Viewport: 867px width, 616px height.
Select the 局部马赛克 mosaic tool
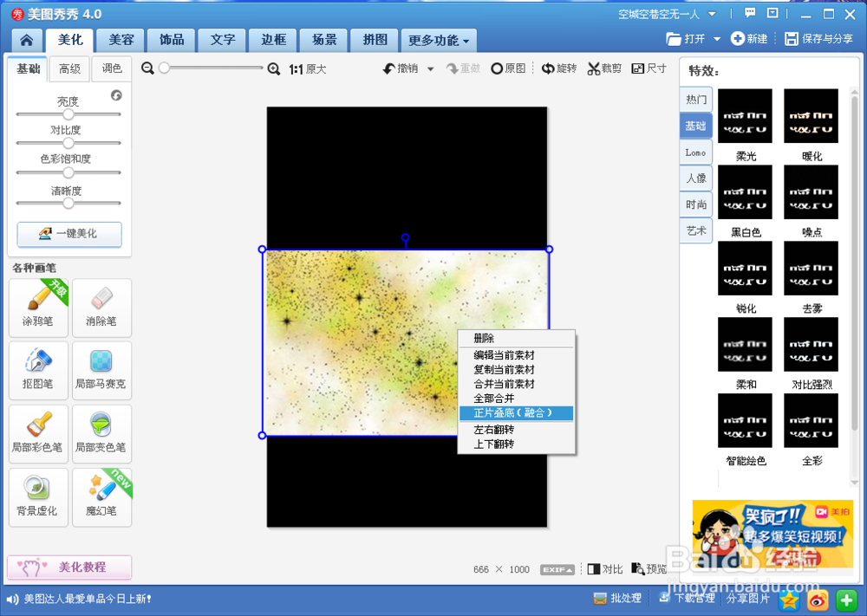(x=101, y=371)
